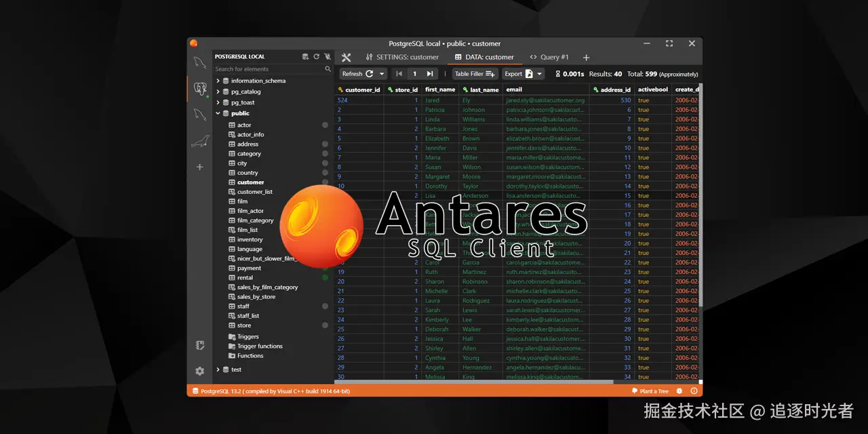Select the customer table in explorer
Screen dimensions: 868x434
tap(250, 182)
